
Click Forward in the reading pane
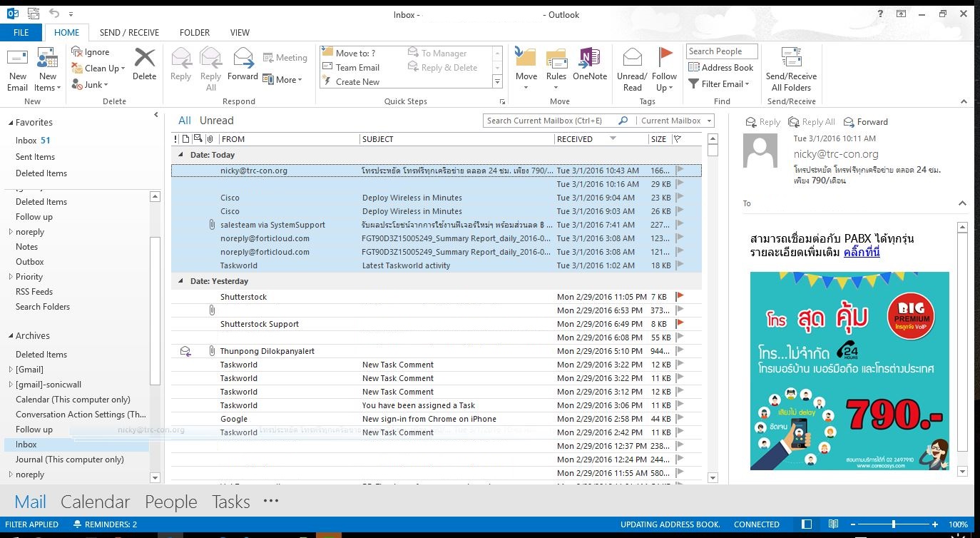(866, 122)
